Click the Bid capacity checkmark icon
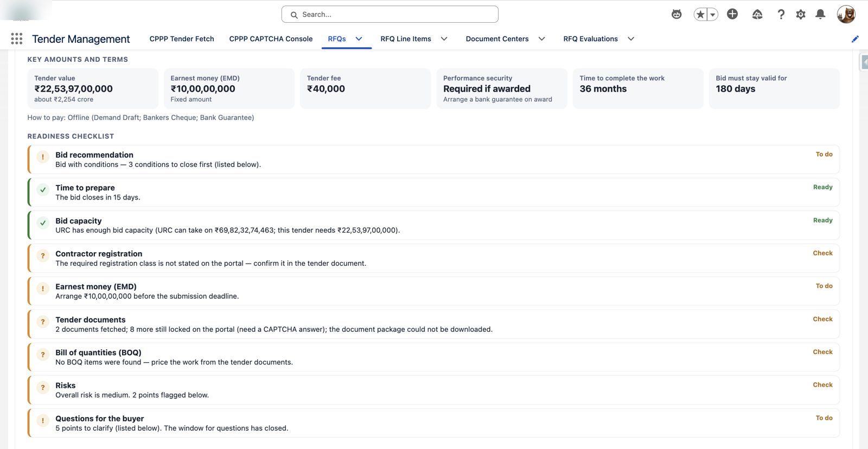Screen dimensions: 868x449 coord(43,223)
